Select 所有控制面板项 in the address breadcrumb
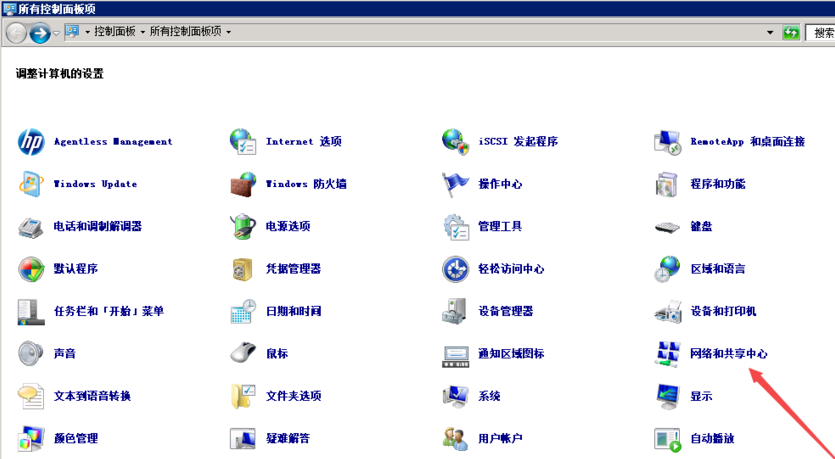Viewport: 835px width, 459px height. tap(185, 32)
